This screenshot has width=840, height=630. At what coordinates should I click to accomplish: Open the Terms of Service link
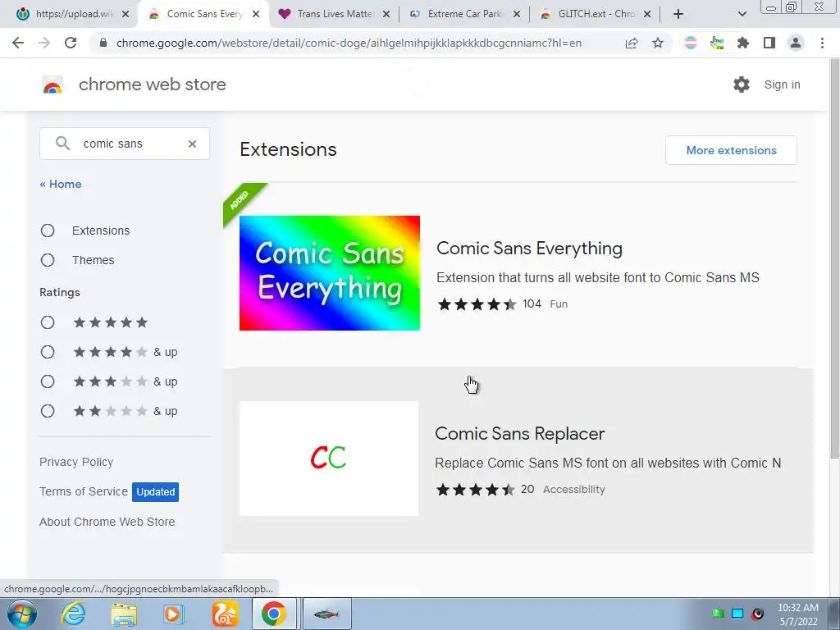84,491
